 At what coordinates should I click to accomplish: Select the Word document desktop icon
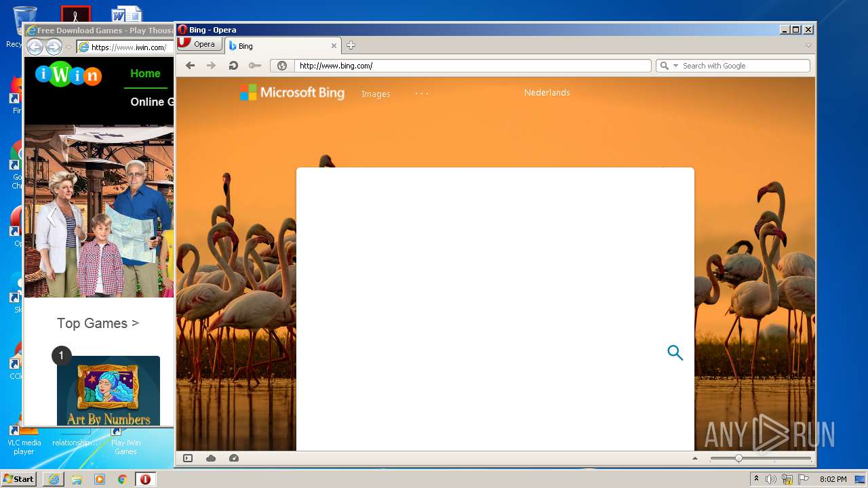126,15
